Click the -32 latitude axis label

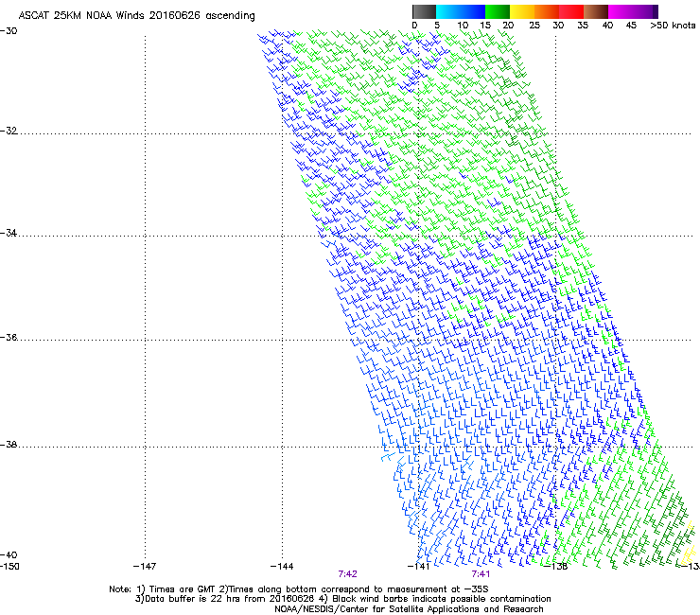9,131
